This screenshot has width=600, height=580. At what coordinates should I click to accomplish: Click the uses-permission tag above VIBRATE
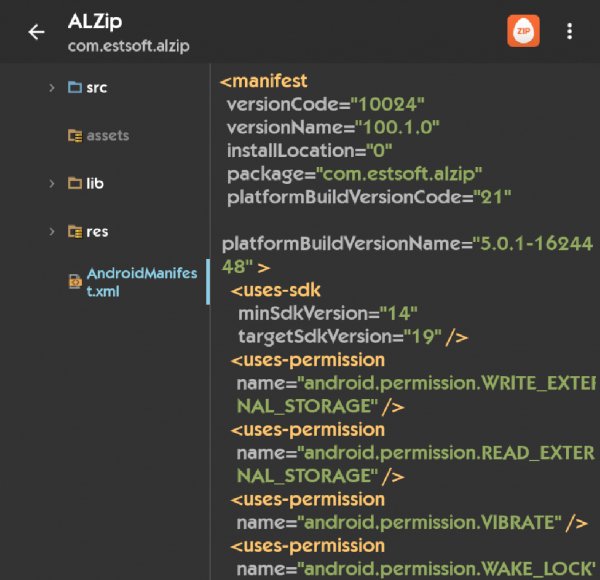click(308, 500)
